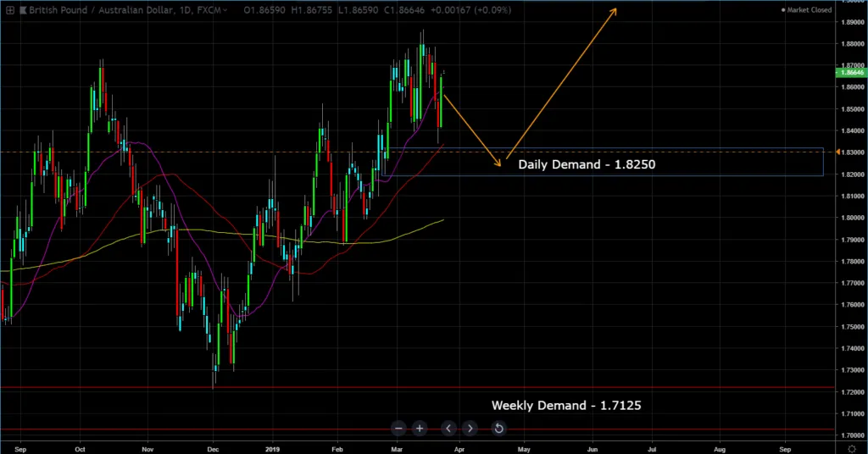Screen dimensions: 868x454
Task: Click the Market Closed status indicator
Action: 807,10
